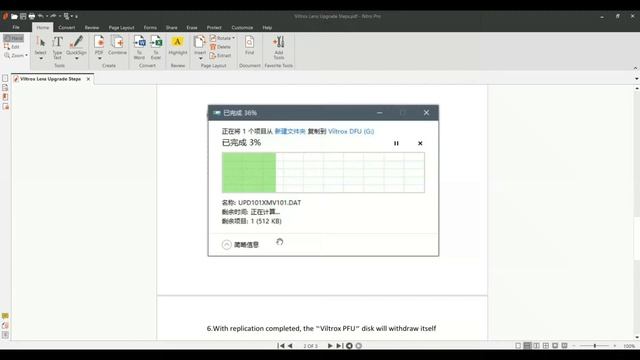Undo the last action
This screenshot has height=360, width=640.
tap(41, 16)
